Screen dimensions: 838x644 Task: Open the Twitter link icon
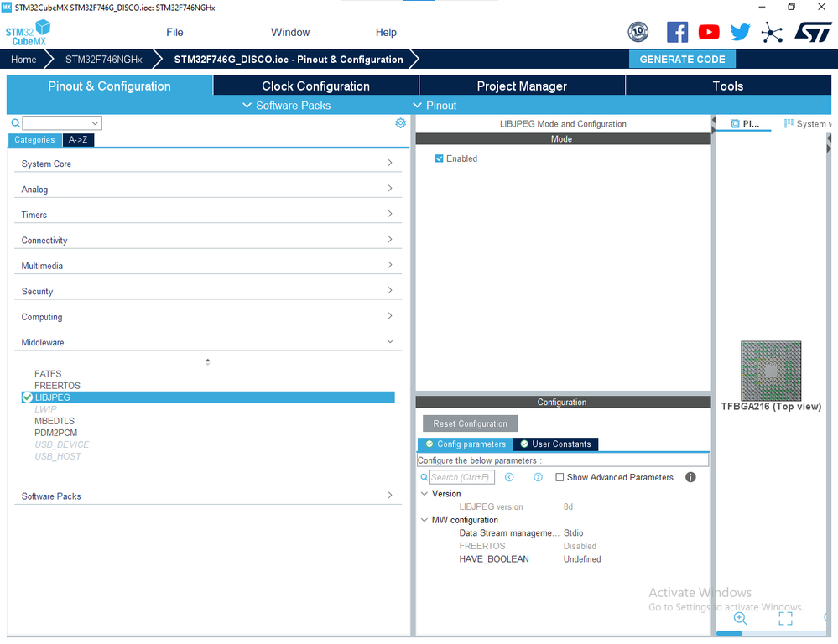click(740, 32)
